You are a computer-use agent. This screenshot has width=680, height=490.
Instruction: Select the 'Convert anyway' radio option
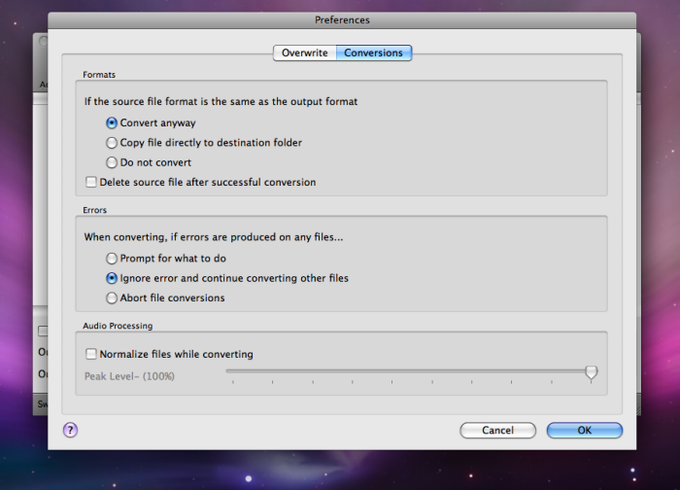[112, 123]
